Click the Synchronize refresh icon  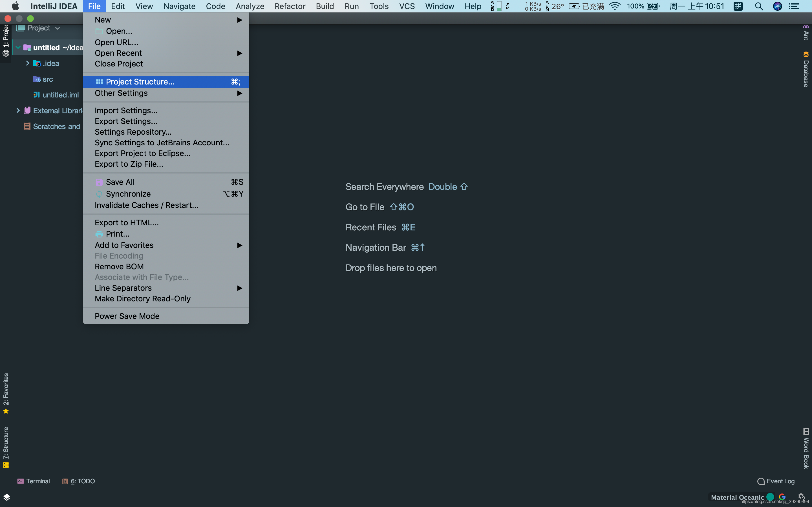click(x=99, y=194)
